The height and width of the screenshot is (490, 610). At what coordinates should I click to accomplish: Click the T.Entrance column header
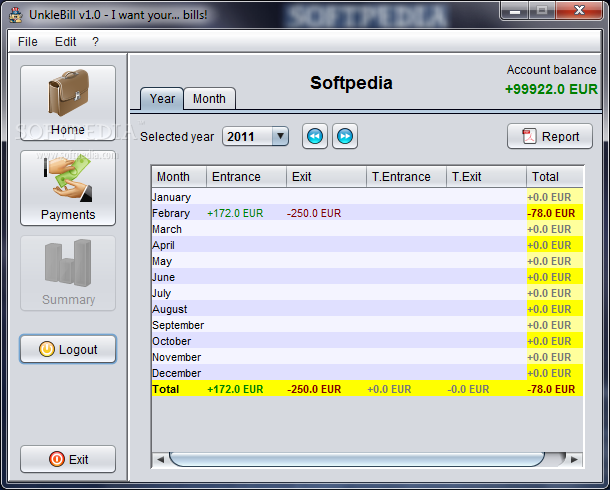tap(406, 177)
